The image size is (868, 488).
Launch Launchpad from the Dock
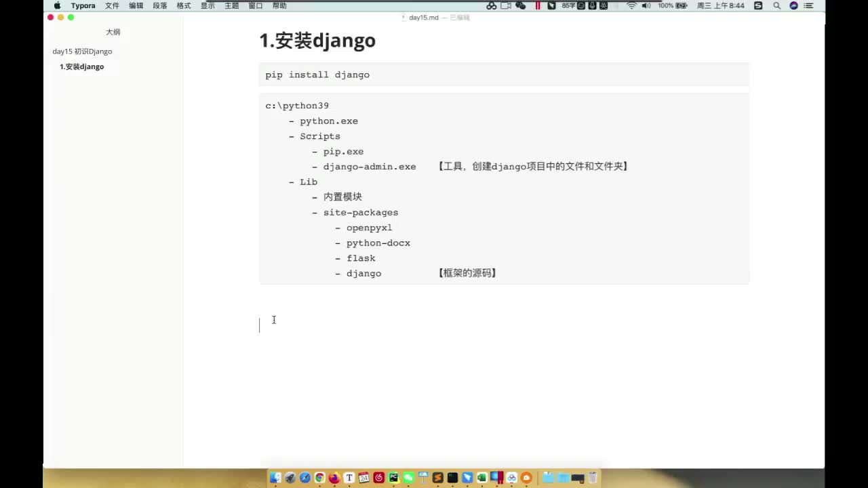[290, 478]
